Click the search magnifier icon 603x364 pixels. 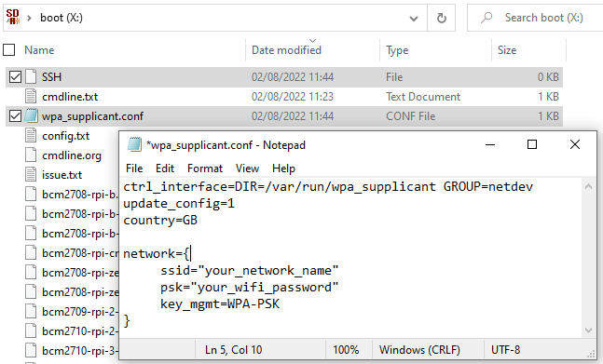pos(487,18)
